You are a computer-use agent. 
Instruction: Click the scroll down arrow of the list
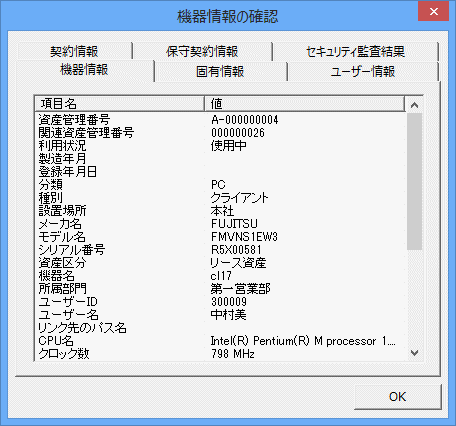point(414,353)
